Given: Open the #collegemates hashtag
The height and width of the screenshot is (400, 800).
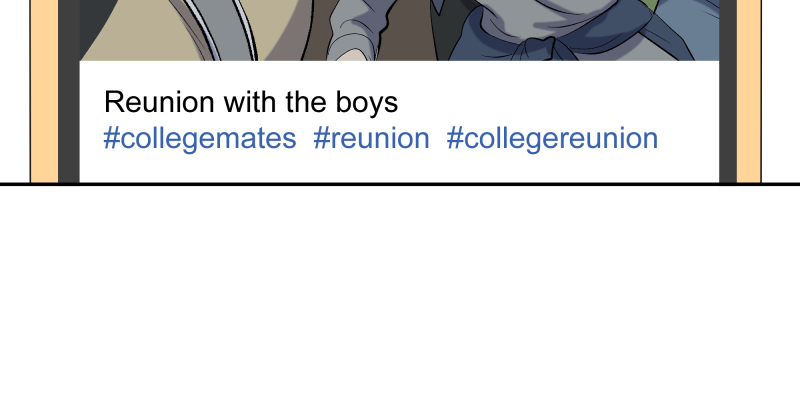Looking at the screenshot, I should click(200, 138).
